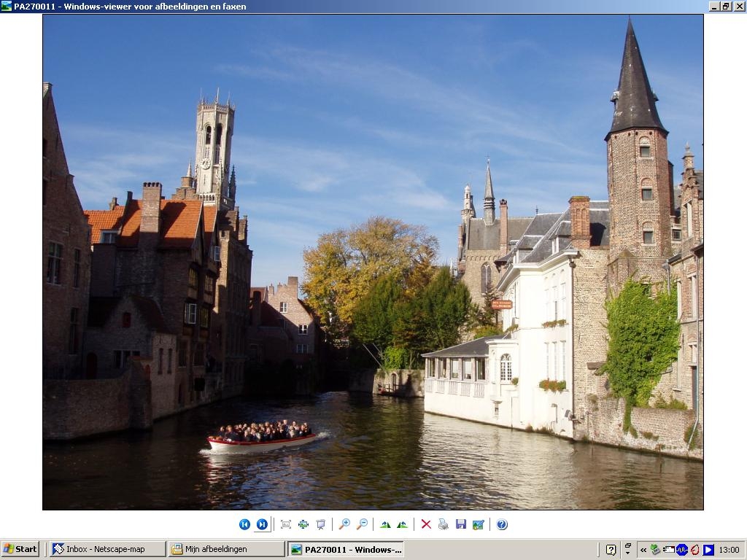Viewport: 747px width, 560px height.
Task: Switch to Mijn afbeeldingen taskbar window
Action: point(226,549)
